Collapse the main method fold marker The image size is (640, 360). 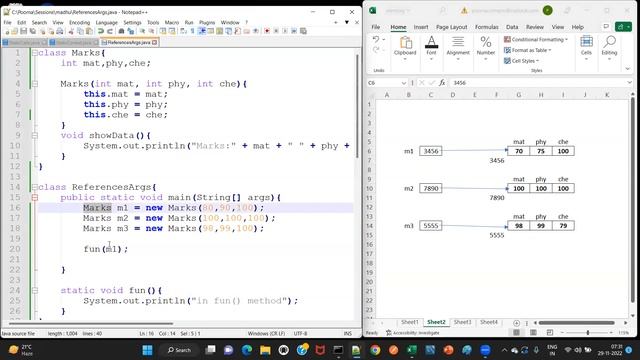35,198
